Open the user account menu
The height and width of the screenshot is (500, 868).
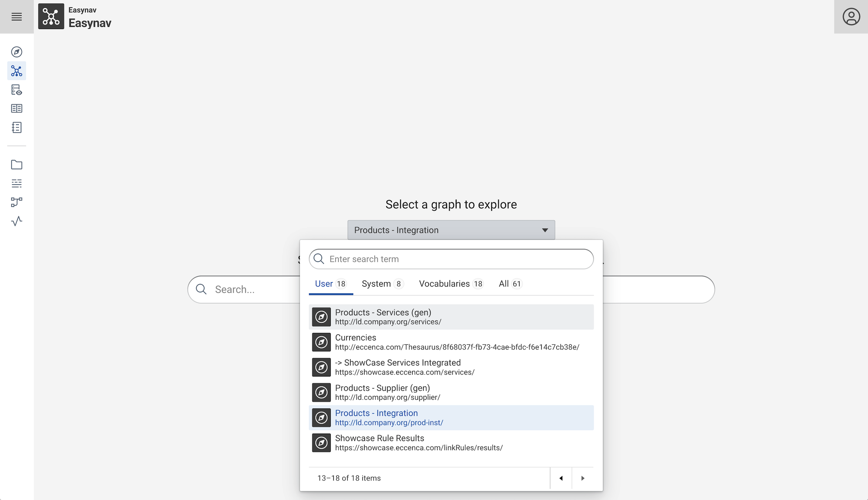point(851,16)
